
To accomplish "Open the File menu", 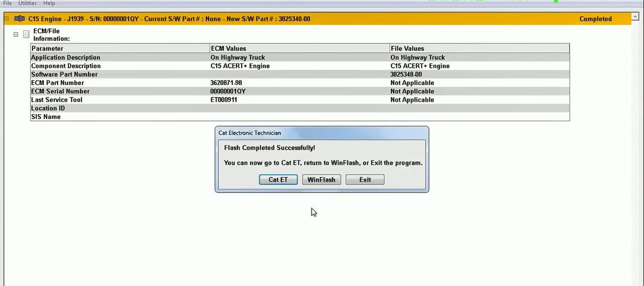I will click(x=8, y=3).
